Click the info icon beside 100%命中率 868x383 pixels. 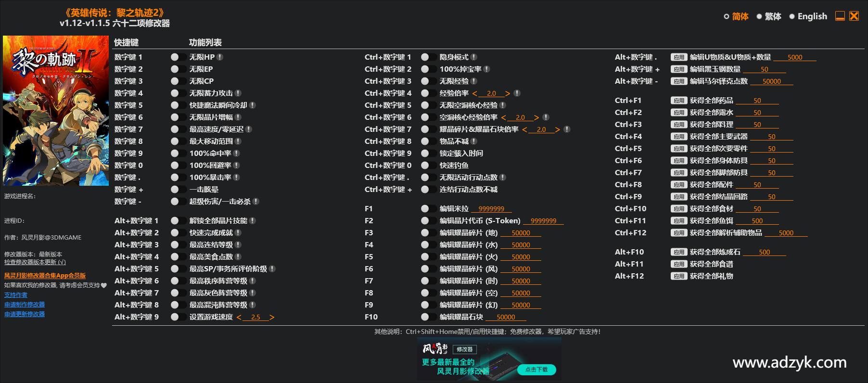[237, 153]
